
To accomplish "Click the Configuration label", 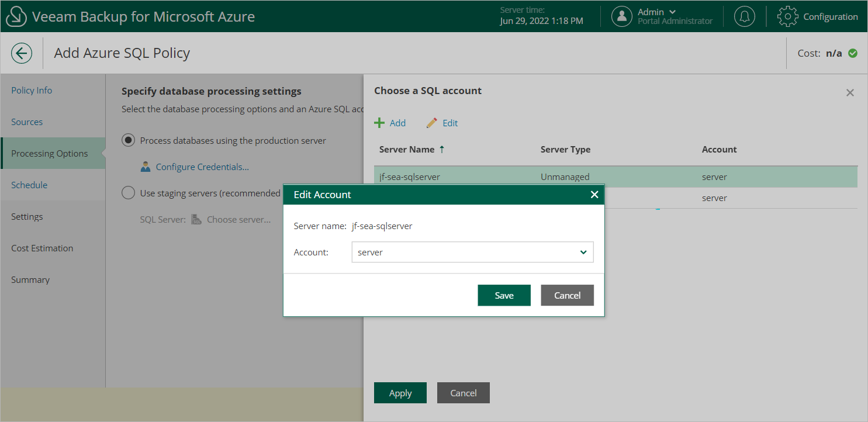I will coord(831,16).
